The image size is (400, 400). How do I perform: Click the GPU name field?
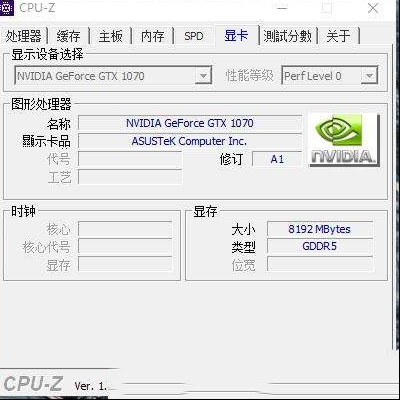(x=190, y=123)
